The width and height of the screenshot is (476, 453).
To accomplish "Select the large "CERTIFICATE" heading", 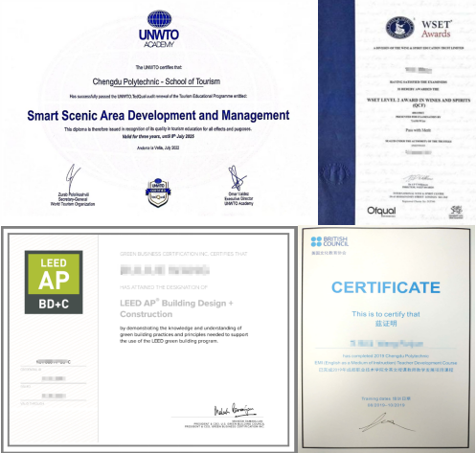I will tap(386, 287).
